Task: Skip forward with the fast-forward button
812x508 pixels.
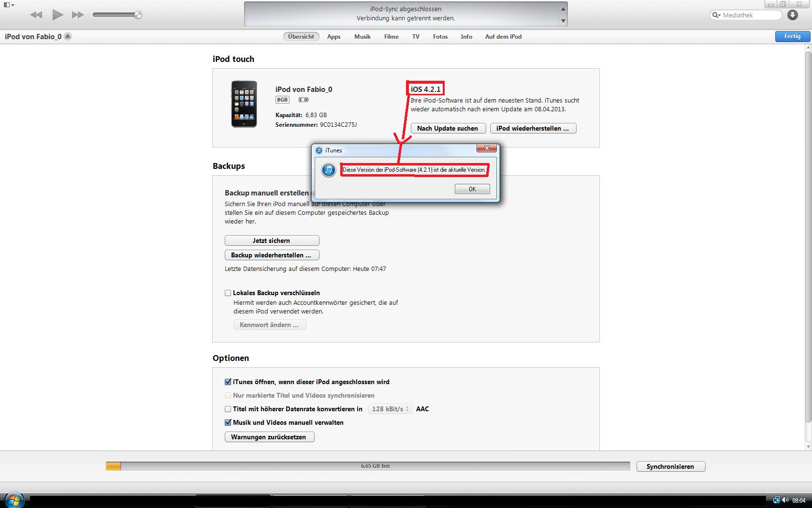Action: [78, 15]
